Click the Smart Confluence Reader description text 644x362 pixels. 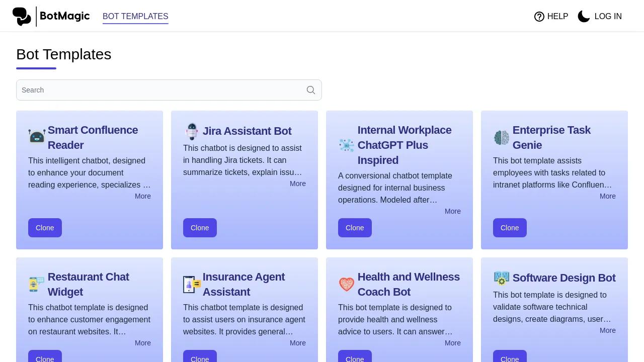pyautogui.click(x=90, y=172)
